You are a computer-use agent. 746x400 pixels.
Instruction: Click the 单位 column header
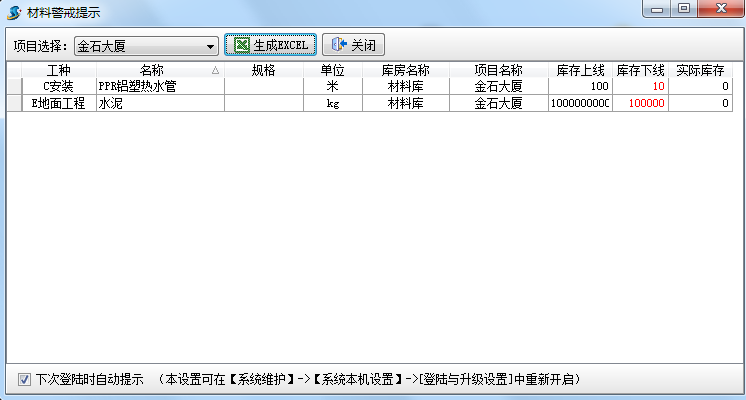point(332,71)
